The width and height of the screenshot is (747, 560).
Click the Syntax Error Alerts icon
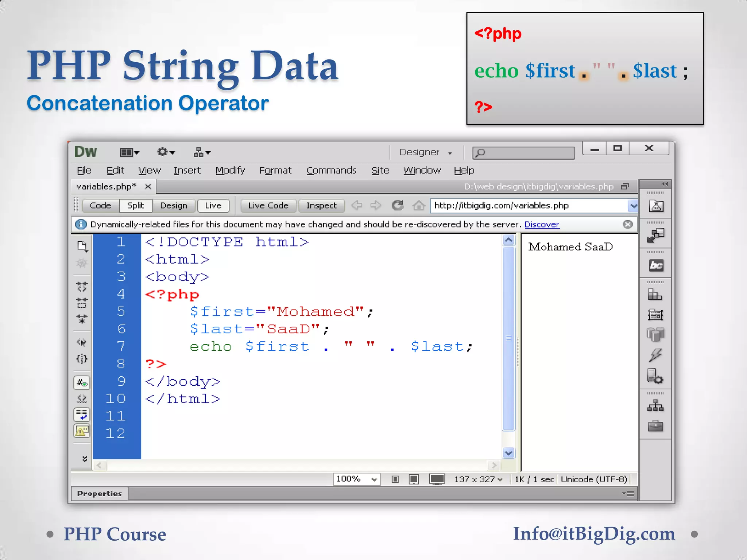[x=82, y=431]
